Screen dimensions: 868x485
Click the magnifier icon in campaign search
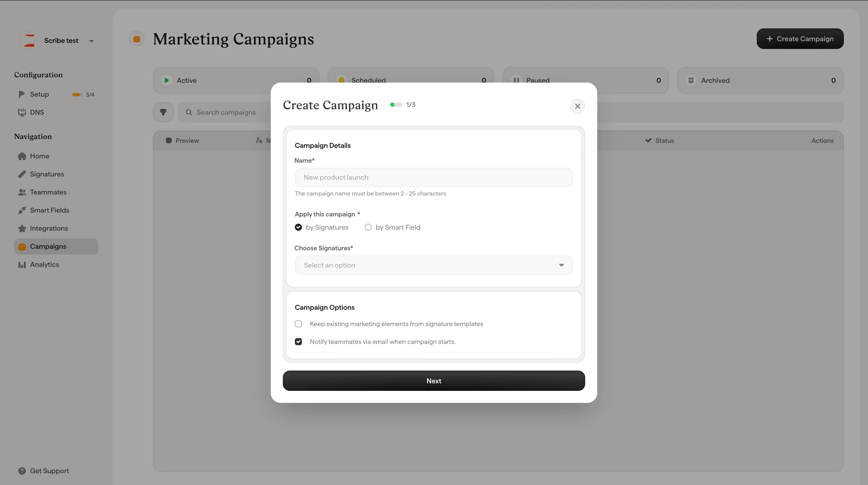tap(189, 112)
